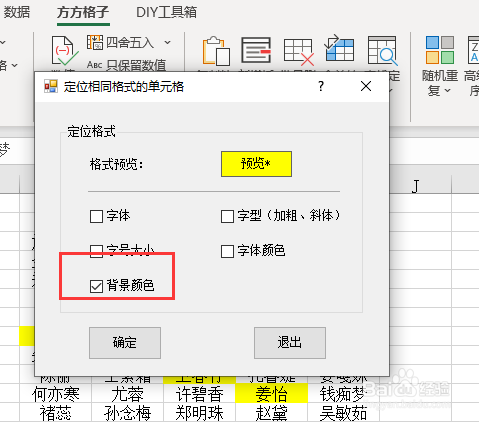Select the cell 孙念梅
The width and height of the screenshot is (479, 422).
point(127,413)
